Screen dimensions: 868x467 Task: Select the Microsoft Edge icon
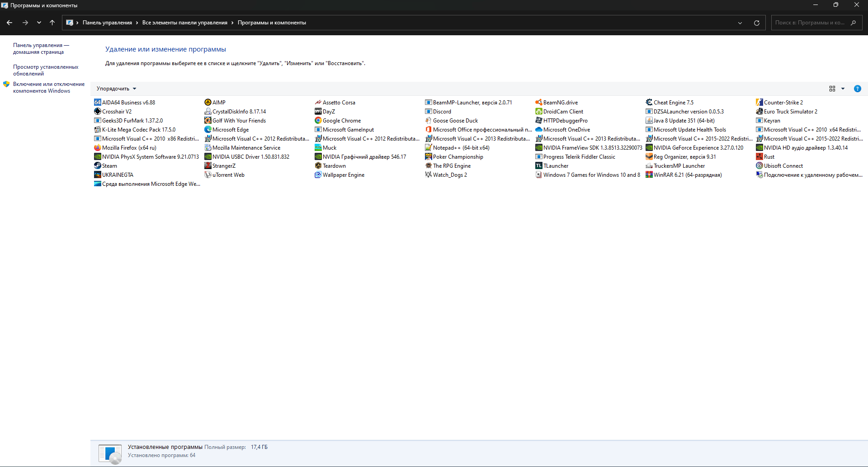coord(208,130)
